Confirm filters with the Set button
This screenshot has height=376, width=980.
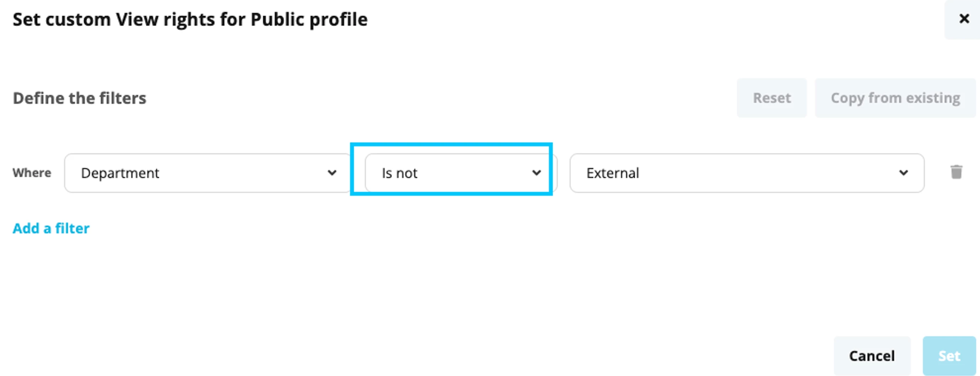[949, 355]
